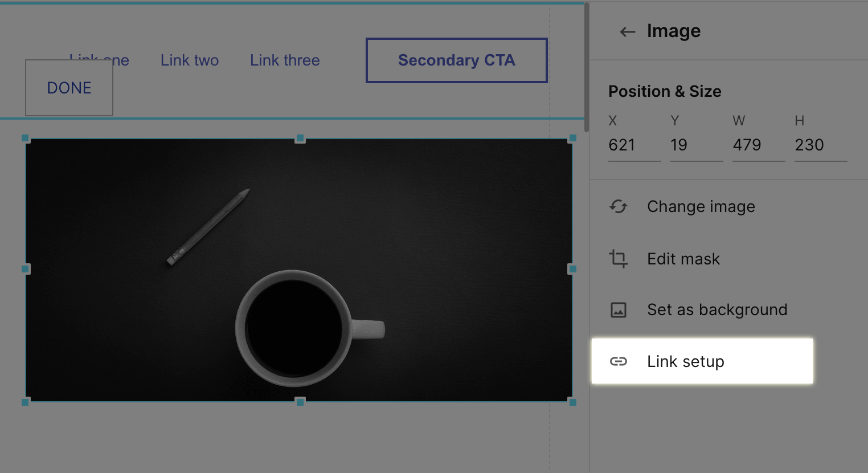This screenshot has width=868, height=473.
Task: Click the back arrow beside Image
Action: tap(627, 32)
